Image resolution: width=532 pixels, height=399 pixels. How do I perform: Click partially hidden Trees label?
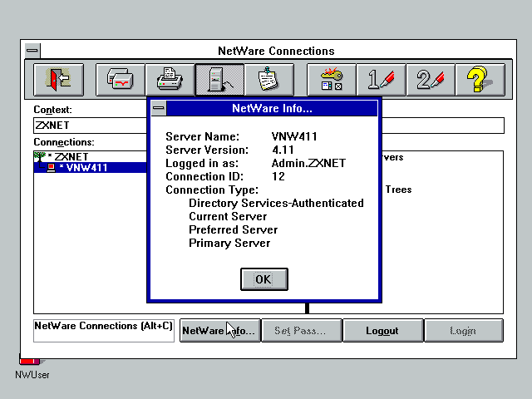tap(398, 190)
